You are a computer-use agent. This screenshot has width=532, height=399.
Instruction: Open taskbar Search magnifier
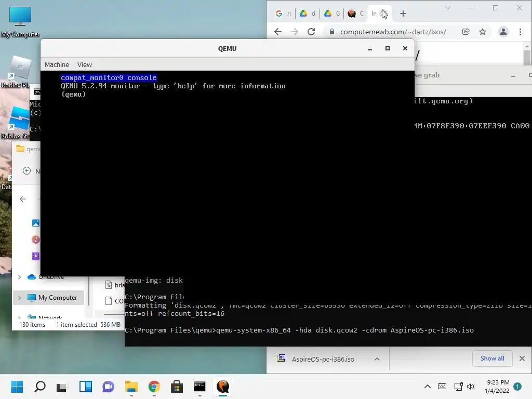tap(39, 387)
